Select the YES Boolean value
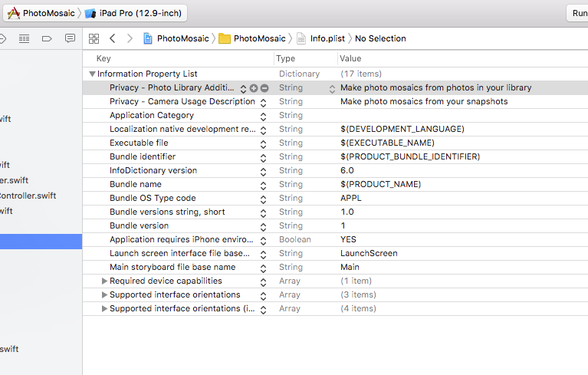 coord(348,239)
